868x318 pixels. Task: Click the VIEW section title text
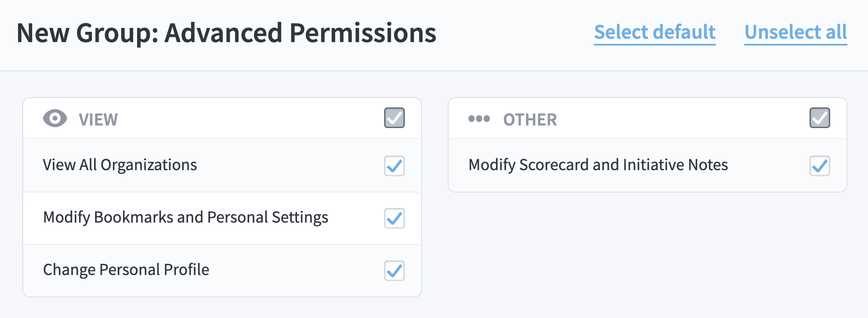pyautogui.click(x=98, y=119)
